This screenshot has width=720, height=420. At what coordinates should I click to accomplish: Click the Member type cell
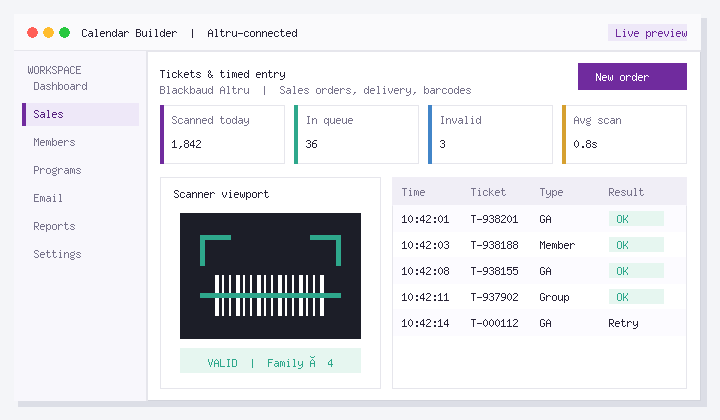point(557,246)
